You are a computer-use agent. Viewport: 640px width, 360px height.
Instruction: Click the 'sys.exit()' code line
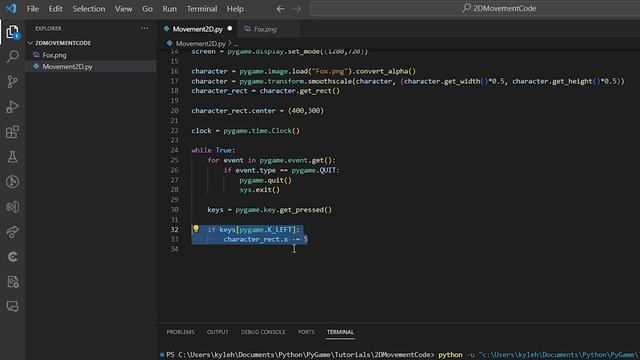point(260,190)
